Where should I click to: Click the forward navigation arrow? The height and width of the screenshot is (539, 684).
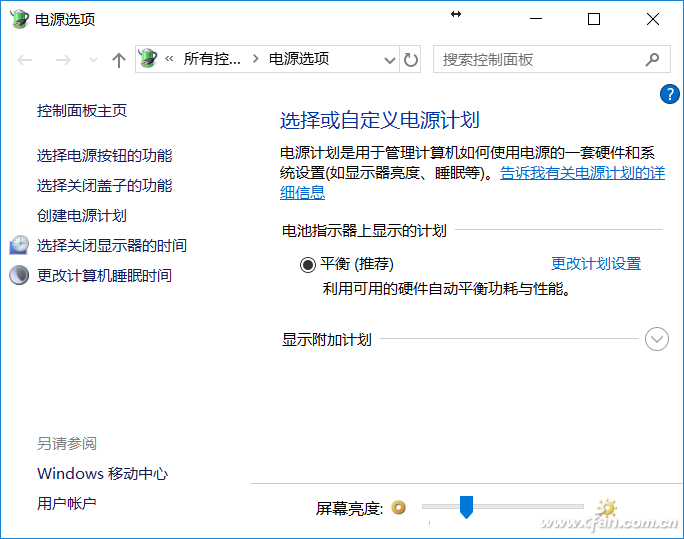point(62,60)
